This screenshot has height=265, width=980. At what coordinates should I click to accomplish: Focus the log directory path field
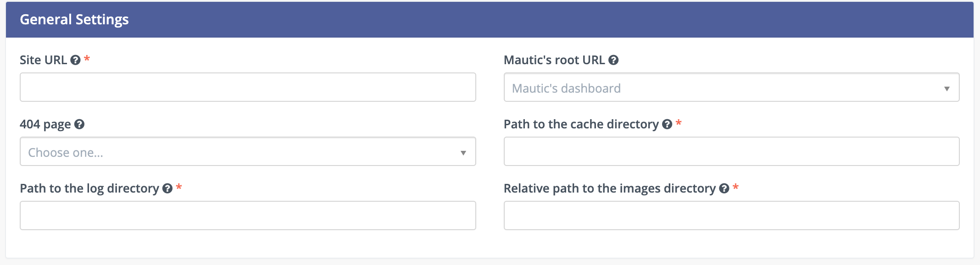(248, 215)
